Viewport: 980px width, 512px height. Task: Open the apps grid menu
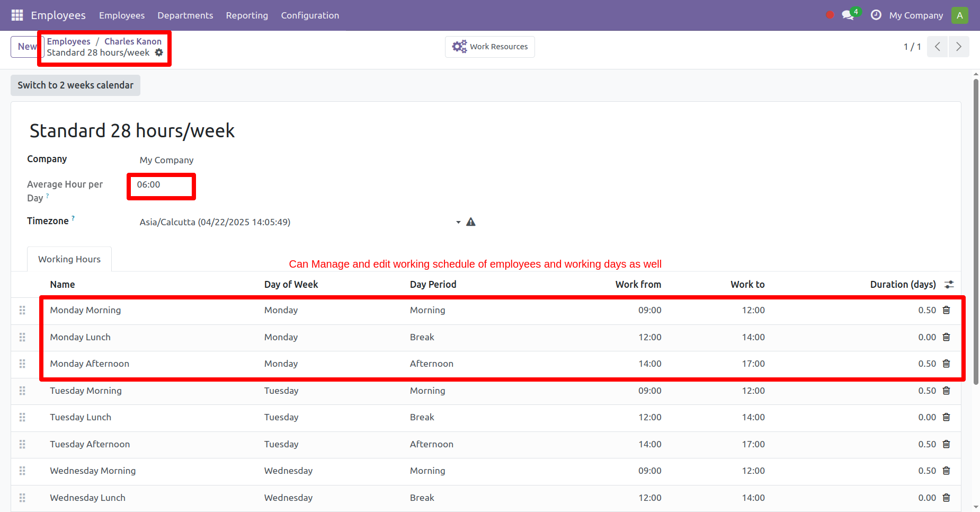click(16, 15)
